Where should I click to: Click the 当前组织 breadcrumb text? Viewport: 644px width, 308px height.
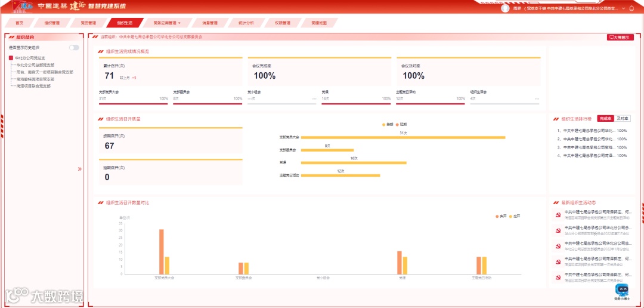click(x=151, y=37)
